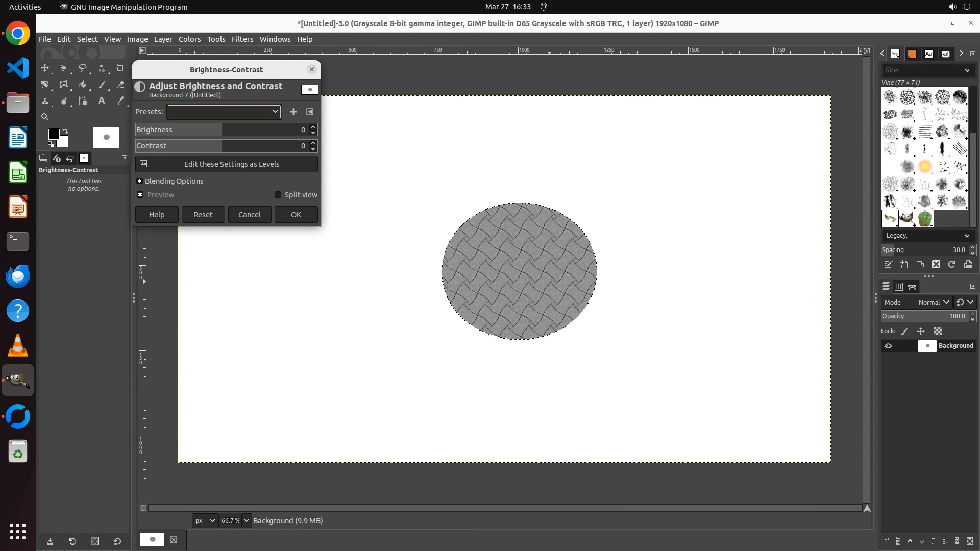Select the Crop tool
The width and height of the screenshot is (980, 551).
coord(120,68)
